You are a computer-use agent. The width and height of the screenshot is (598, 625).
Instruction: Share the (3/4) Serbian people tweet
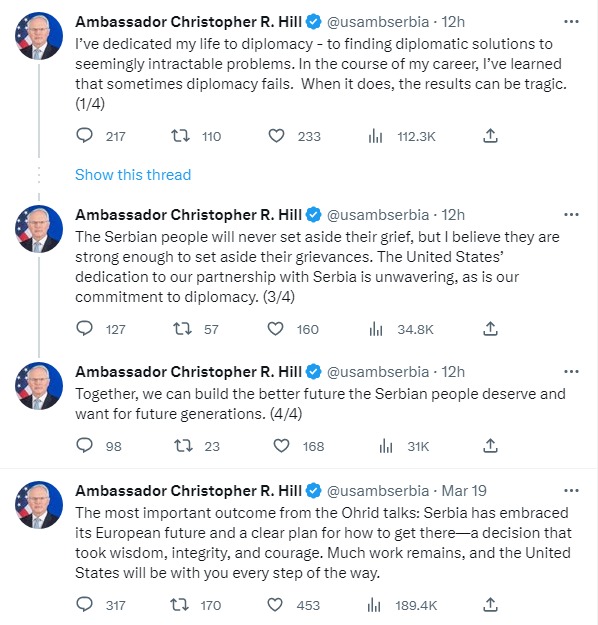pyautogui.click(x=490, y=329)
